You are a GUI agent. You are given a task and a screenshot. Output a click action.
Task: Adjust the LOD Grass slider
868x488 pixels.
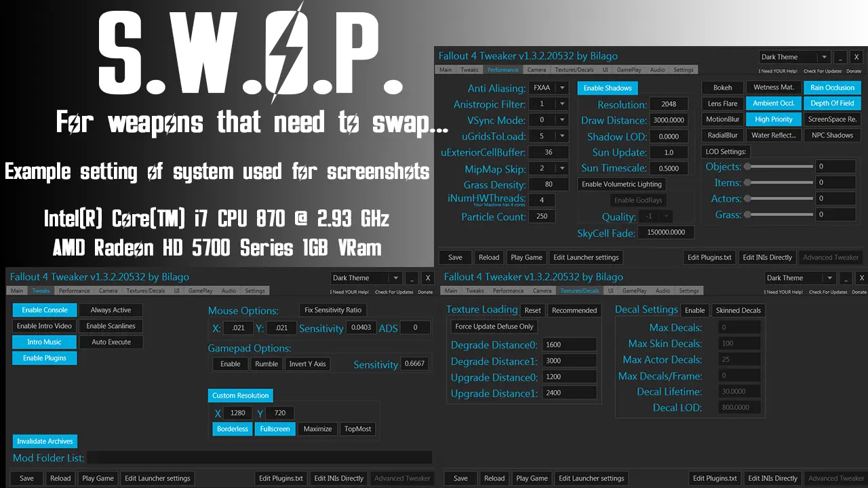(778, 214)
